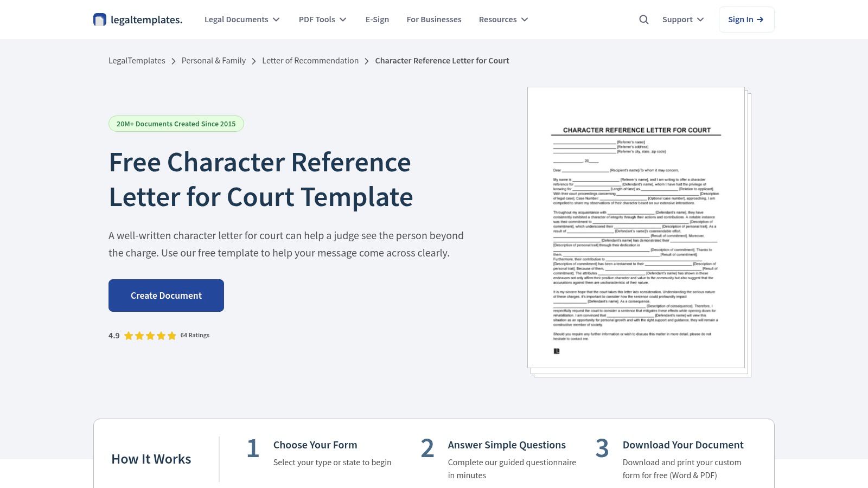The width and height of the screenshot is (868, 488).
Task: Click the 64 Ratings rating display
Action: coord(194,335)
